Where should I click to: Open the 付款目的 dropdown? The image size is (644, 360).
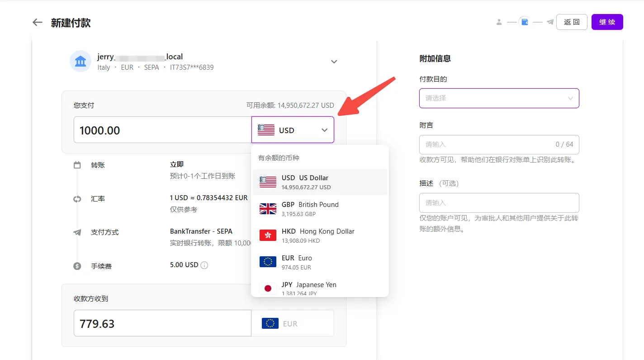(x=499, y=98)
